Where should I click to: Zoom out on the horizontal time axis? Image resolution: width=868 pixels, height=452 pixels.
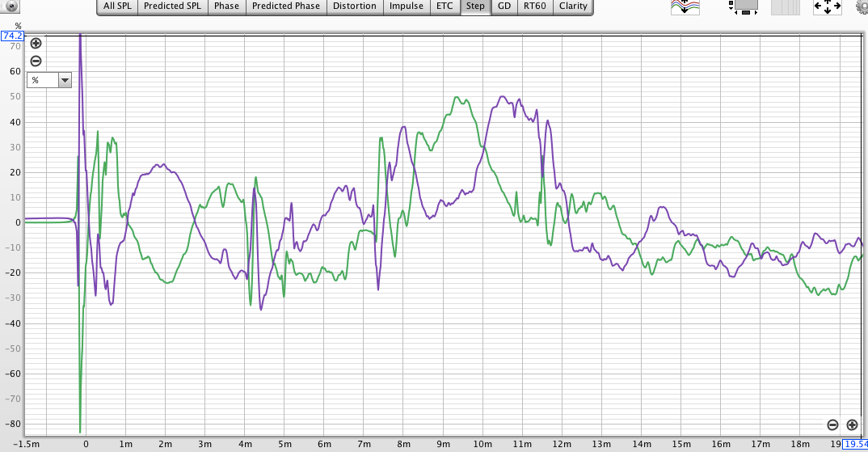(x=832, y=425)
